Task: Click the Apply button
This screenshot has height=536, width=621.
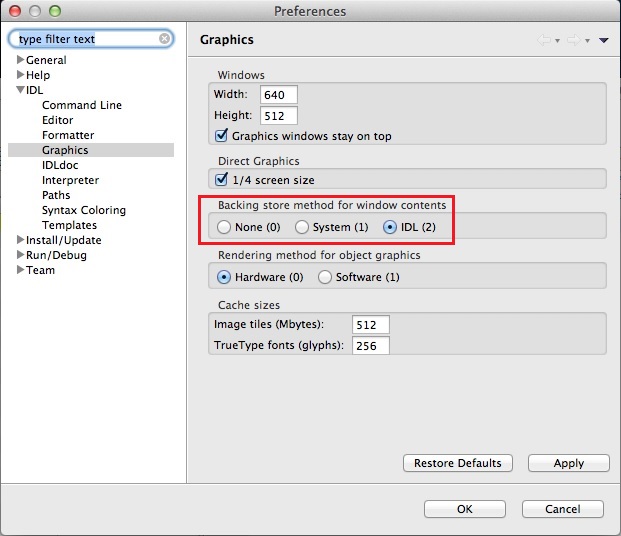Action: click(569, 463)
